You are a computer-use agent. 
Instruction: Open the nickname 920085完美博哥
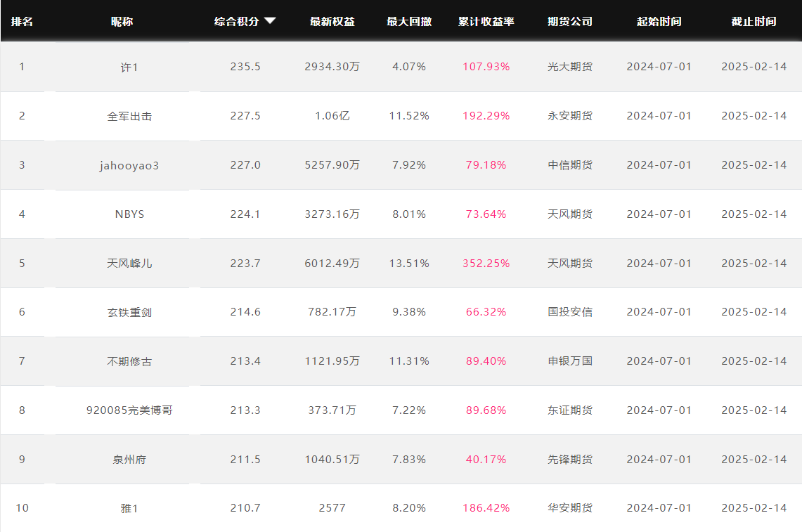(x=129, y=410)
